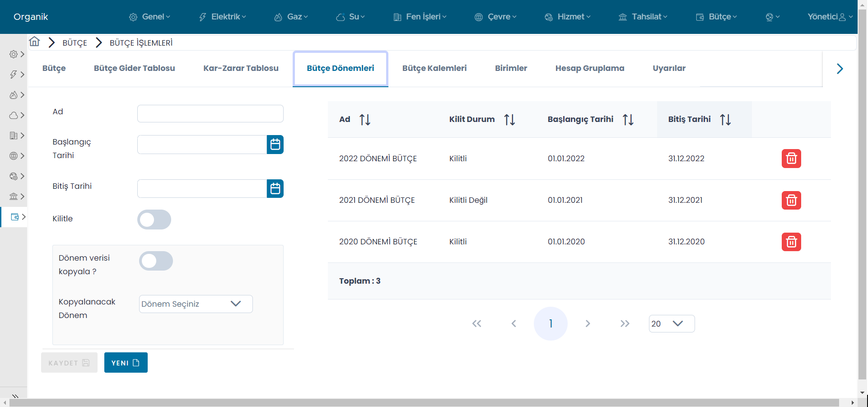Change page size dropdown showing 20

(671, 323)
